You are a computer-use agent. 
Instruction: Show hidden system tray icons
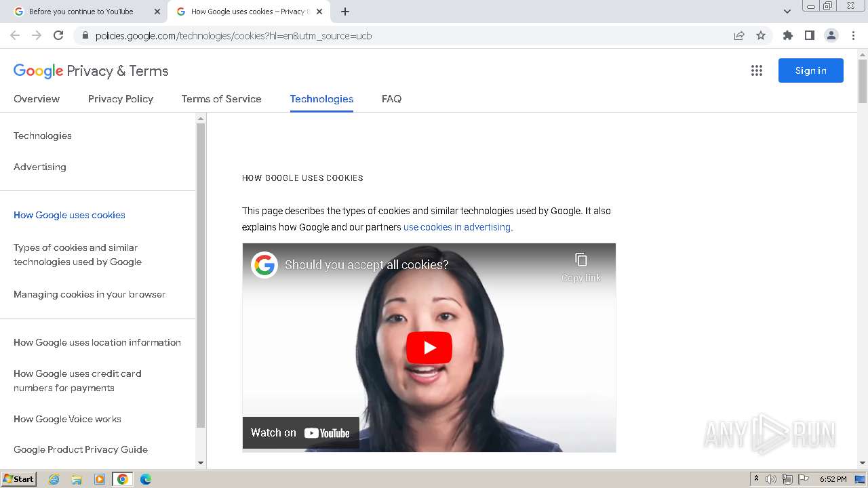coord(756,479)
